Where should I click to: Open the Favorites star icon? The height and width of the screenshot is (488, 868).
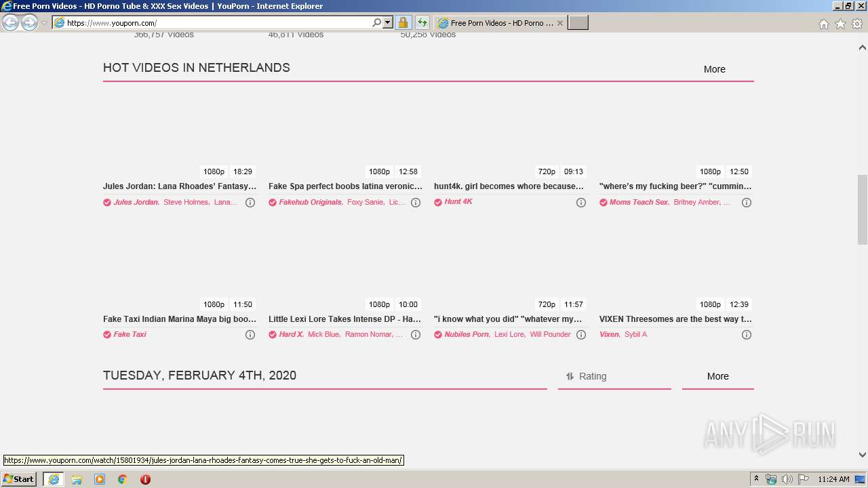pos(840,24)
